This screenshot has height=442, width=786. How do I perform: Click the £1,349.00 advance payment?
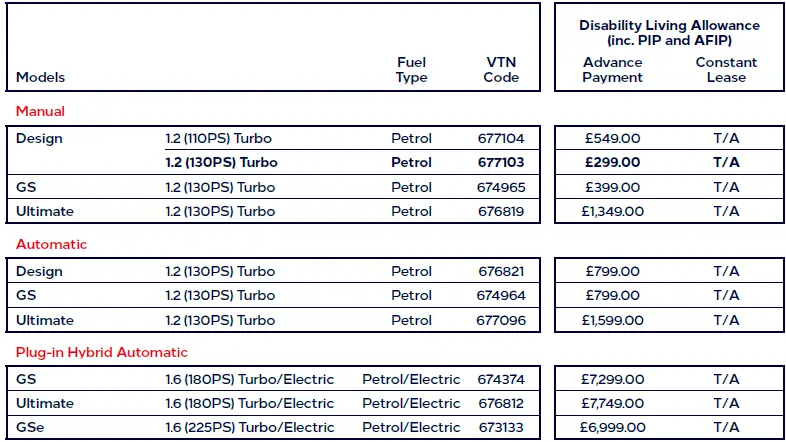pyautogui.click(x=612, y=211)
